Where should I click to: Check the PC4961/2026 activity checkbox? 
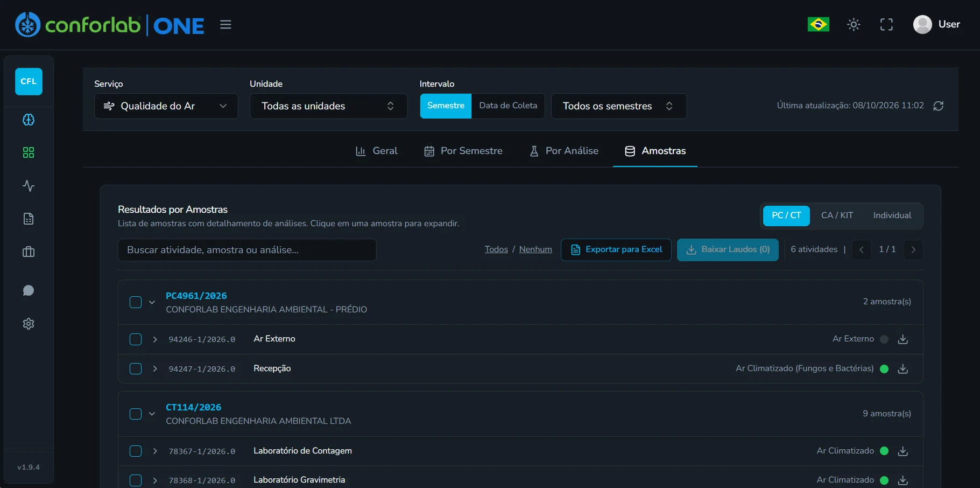[x=136, y=302]
